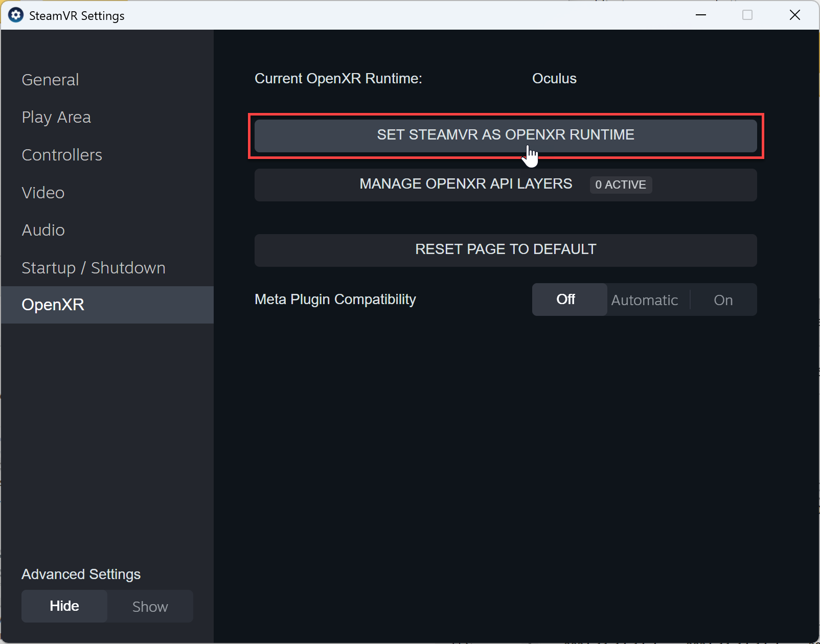
Task: Open the Startup / Shutdown section
Action: pos(93,267)
